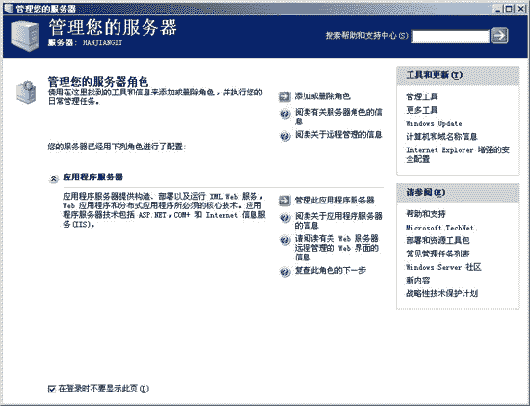The image size is (530, 406).
Task: Open 部署和资源工具包 link
Action: point(438,240)
